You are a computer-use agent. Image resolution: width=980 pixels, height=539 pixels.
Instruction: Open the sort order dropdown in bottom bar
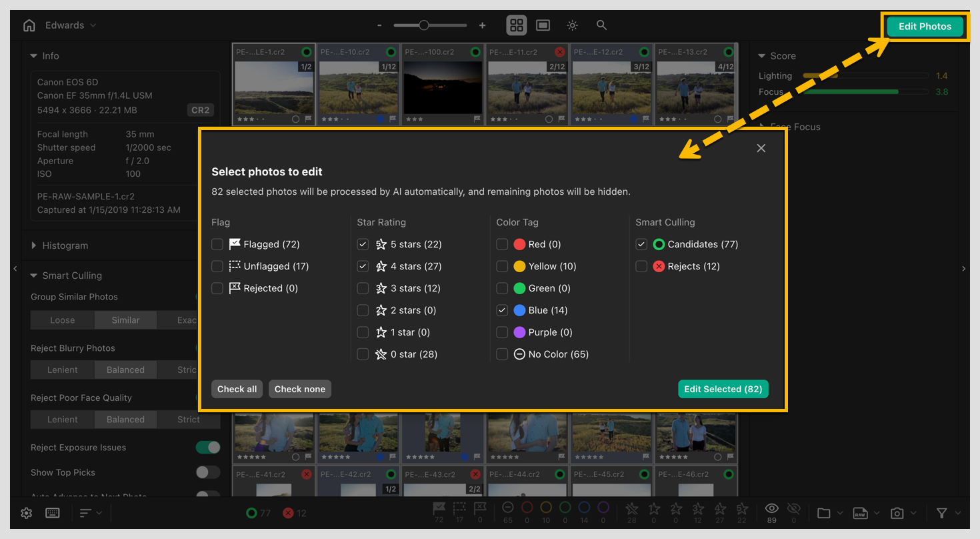click(91, 513)
